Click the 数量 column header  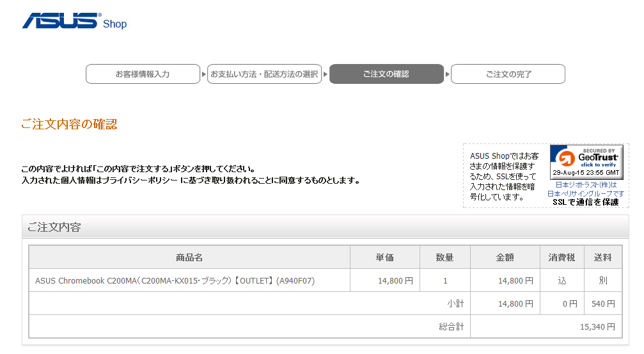point(445,257)
